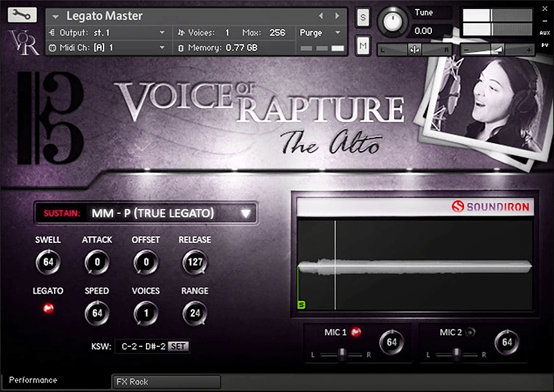
Task: Toggle the PV button
Action: tap(545, 45)
